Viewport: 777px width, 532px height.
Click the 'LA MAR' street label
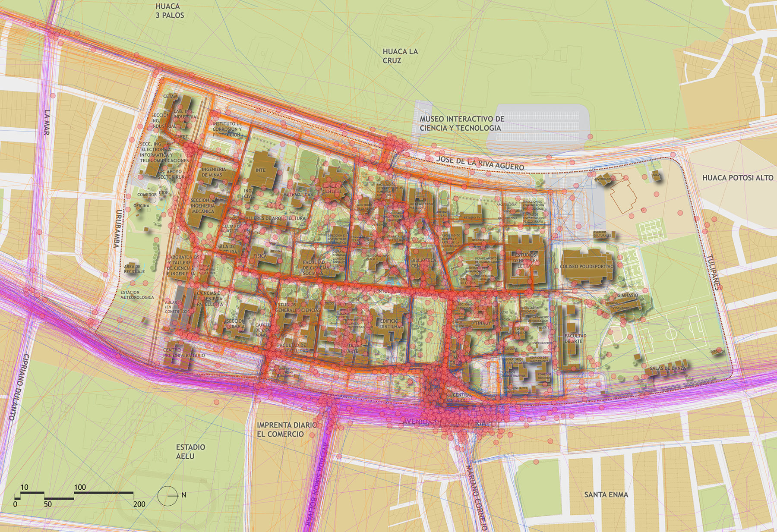click(x=46, y=122)
